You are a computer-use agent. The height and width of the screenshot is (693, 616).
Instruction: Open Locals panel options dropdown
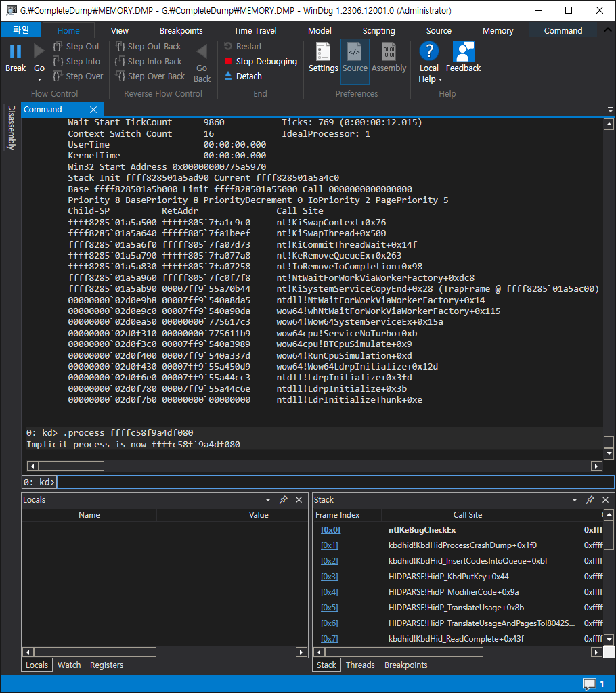268,500
